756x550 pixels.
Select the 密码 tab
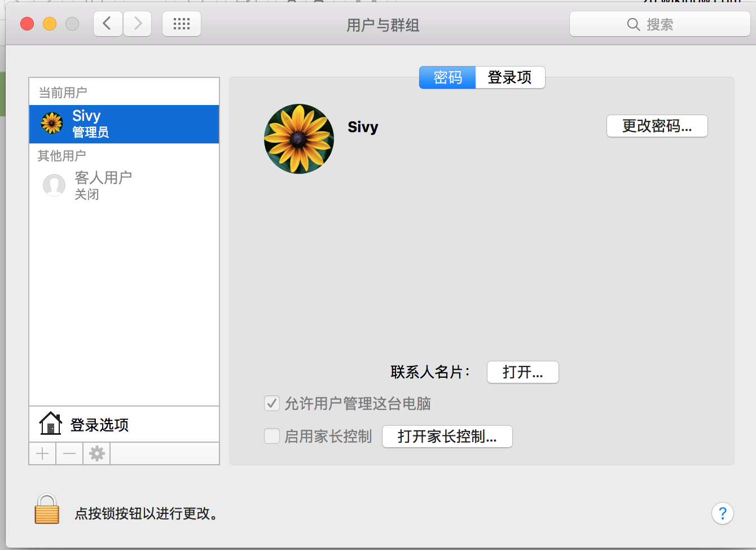tap(447, 77)
